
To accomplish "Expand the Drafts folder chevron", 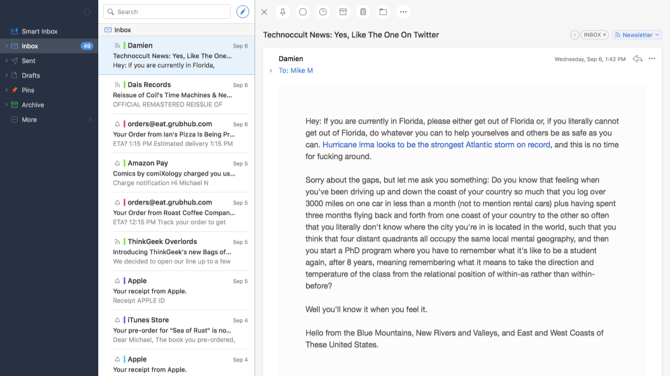I will tap(6, 75).
